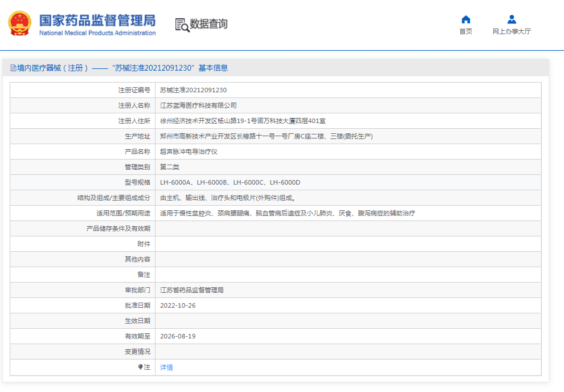Click the document icon before 境内医疗器械

tap(13, 68)
